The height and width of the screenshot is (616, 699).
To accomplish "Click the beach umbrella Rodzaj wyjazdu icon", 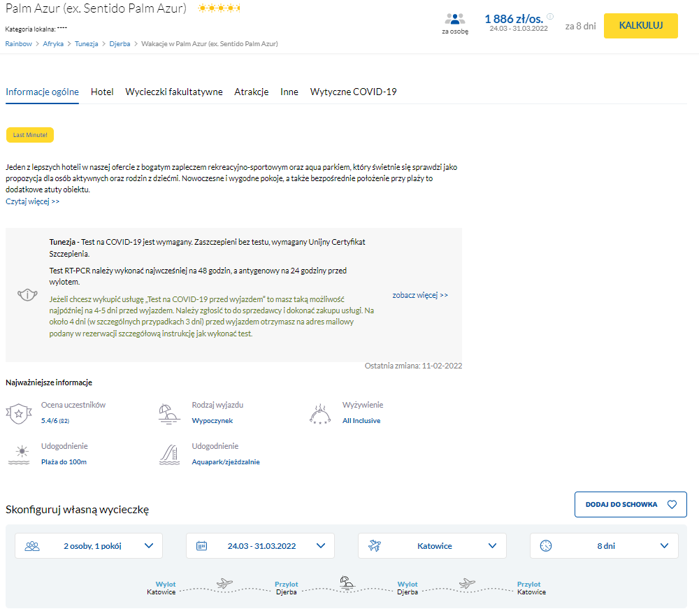I will click(x=169, y=413).
